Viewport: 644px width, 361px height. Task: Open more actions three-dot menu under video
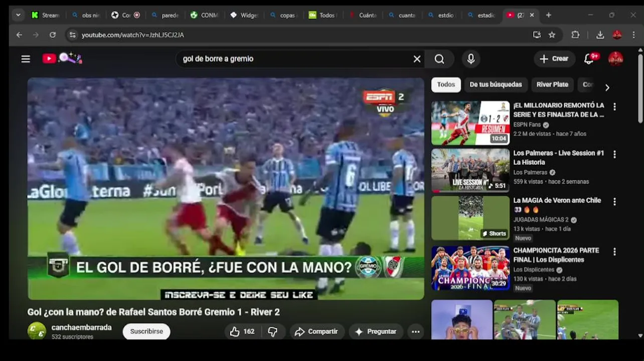(415, 331)
